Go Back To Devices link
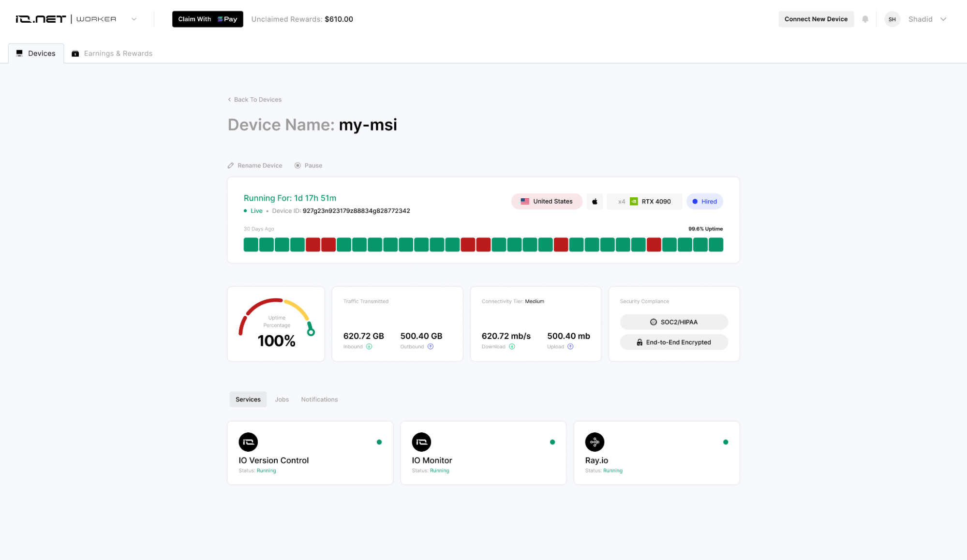The height and width of the screenshot is (560, 967). click(x=254, y=100)
